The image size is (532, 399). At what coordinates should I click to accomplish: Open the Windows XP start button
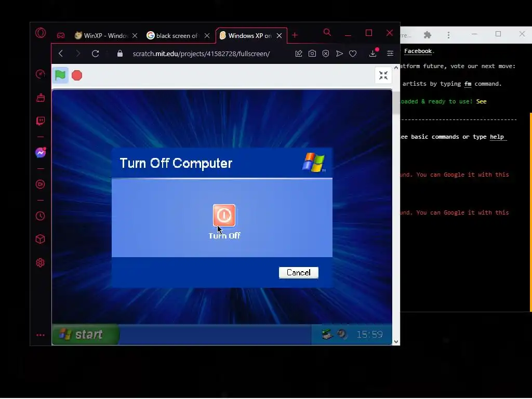tap(85, 334)
